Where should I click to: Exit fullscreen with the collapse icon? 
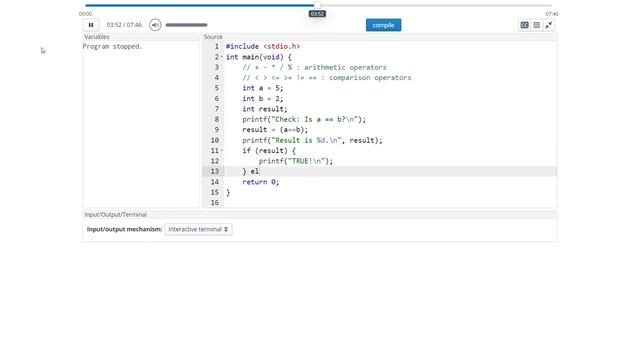click(x=549, y=25)
